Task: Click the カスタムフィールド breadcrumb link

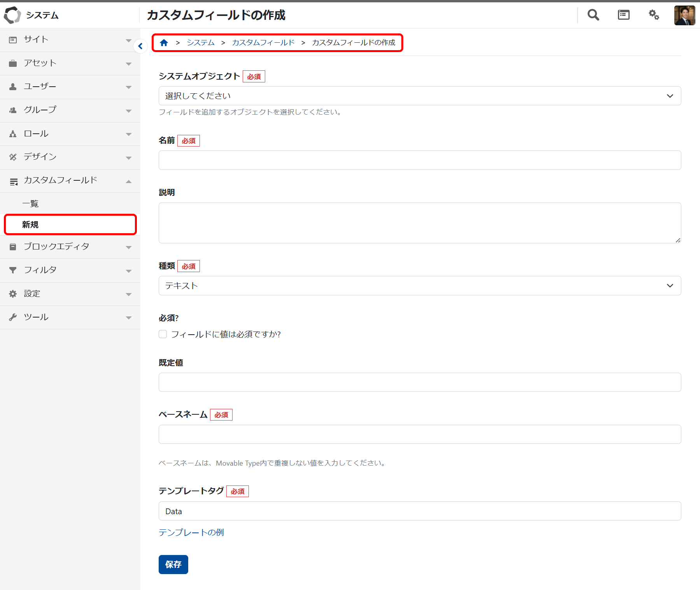Action: click(263, 43)
